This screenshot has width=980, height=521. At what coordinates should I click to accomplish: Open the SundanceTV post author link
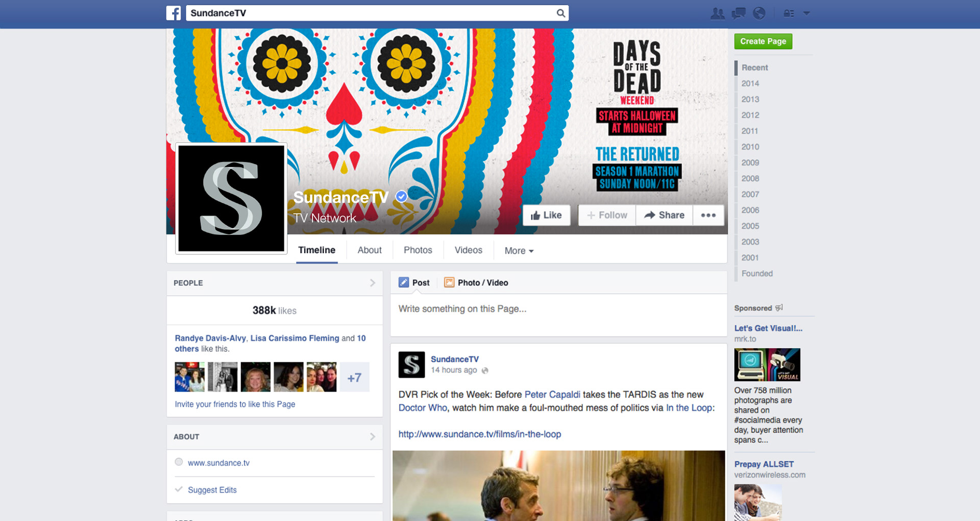(455, 359)
